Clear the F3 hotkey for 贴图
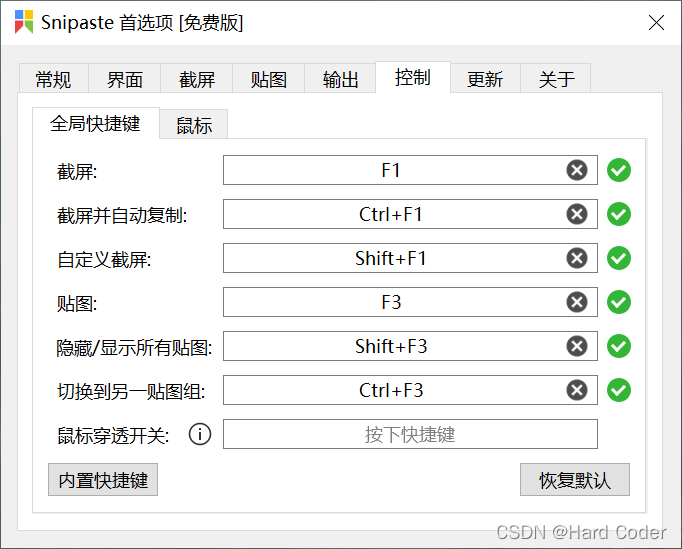Viewport: 682px width, 549px height. click(577, 302)
